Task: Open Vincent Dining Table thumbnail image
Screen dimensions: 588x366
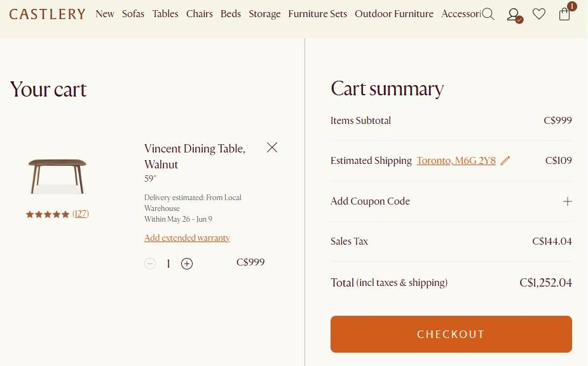Action: [57, 176]
